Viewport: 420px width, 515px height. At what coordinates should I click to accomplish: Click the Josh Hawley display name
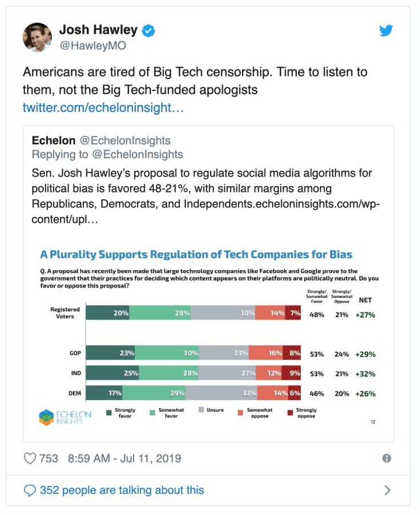[97, 30]
